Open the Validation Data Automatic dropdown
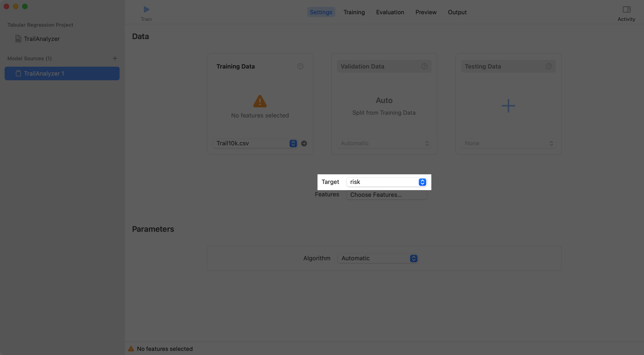 coord(384,143)
